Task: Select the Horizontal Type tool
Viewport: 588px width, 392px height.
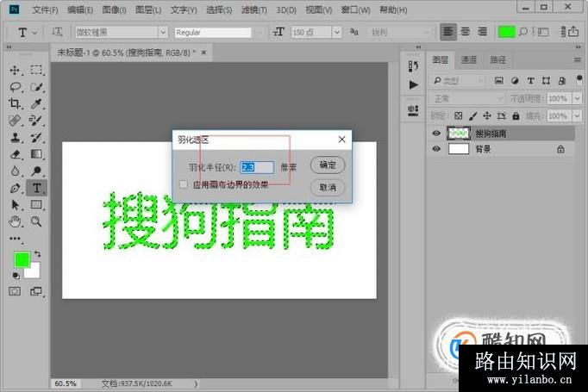Action: pyautogui.click(x=36, y=188)
